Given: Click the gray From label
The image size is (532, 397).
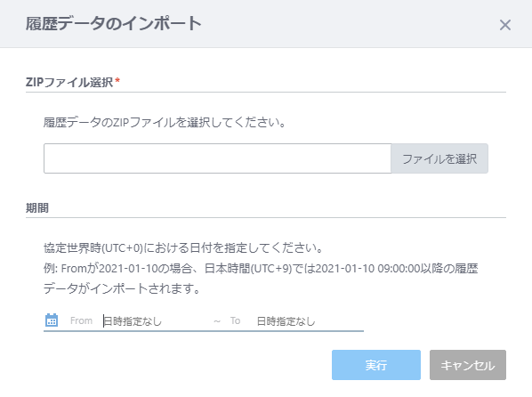Looking at the screenshot, I should click(81, 320).
